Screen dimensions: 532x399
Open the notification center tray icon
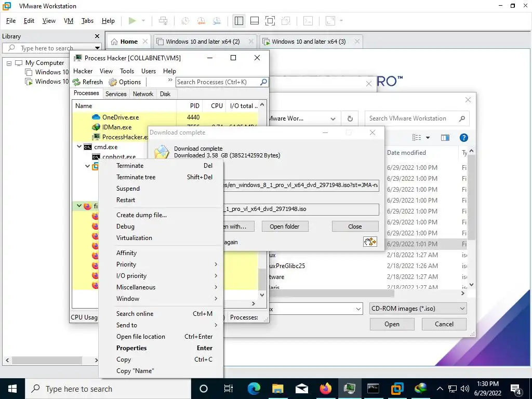pyautogui.click(x=516, y=389)
